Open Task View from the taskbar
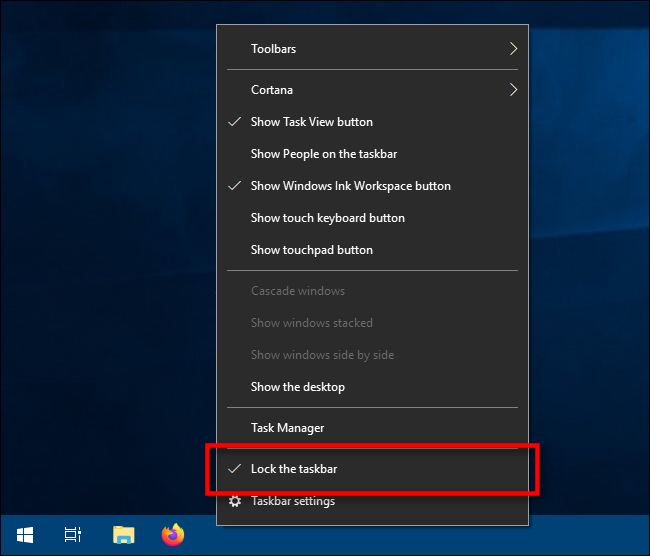 tap(73, 535)
